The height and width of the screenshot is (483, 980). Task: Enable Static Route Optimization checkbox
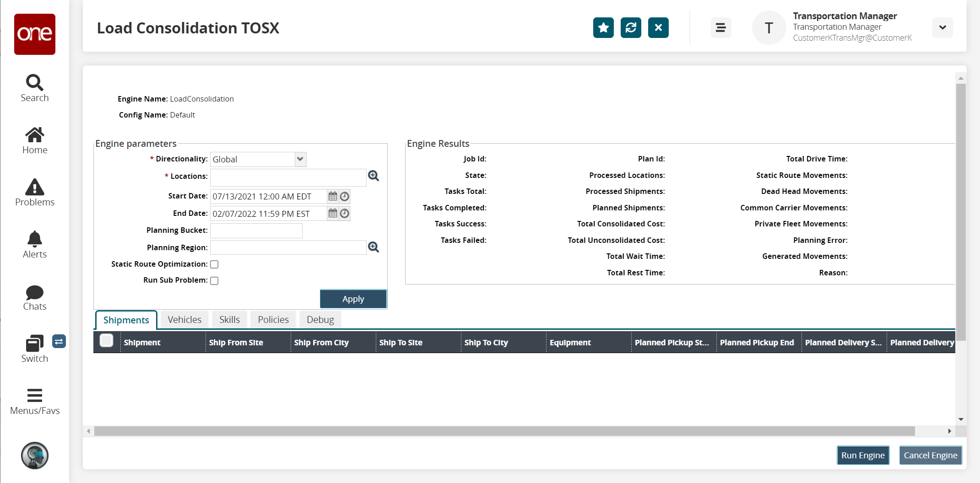click(x=214, y=264)
